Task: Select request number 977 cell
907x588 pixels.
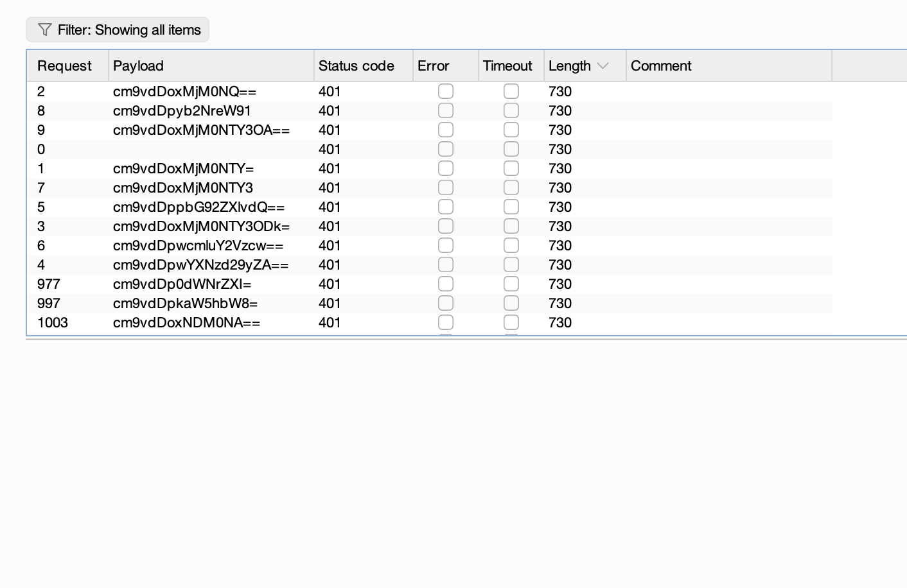Action: [x=49, y=284]
